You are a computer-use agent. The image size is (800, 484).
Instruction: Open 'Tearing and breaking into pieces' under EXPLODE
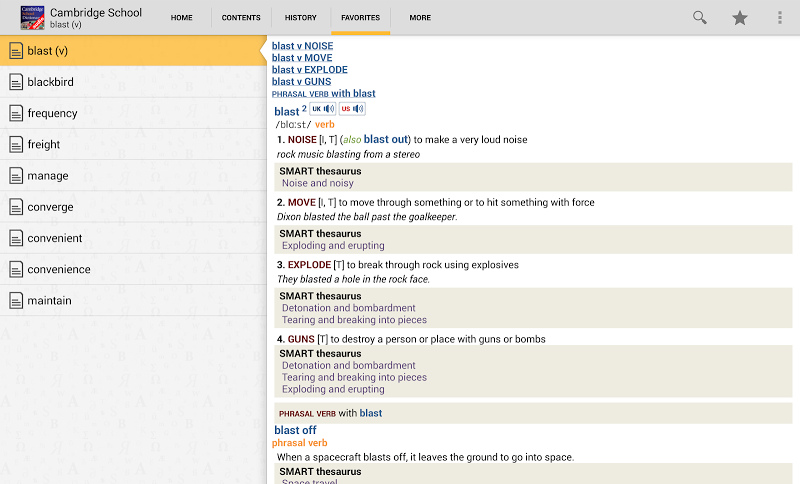(x=354, y=320)
